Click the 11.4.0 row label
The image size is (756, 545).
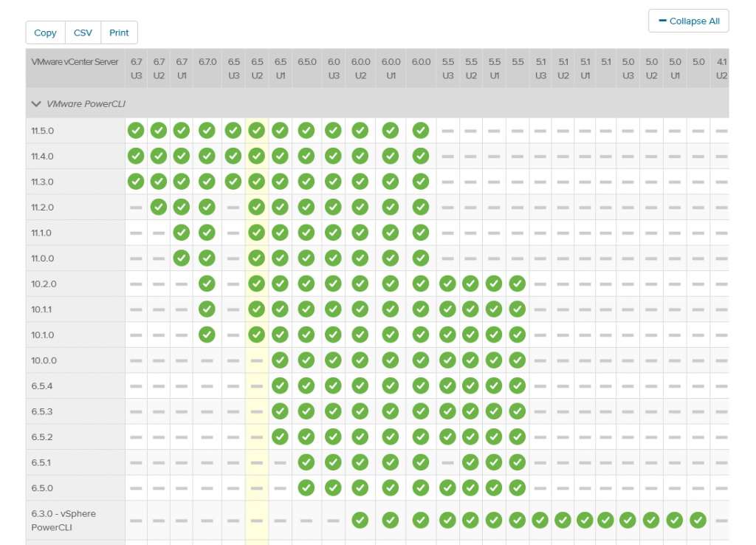click(x=42, y=157)
